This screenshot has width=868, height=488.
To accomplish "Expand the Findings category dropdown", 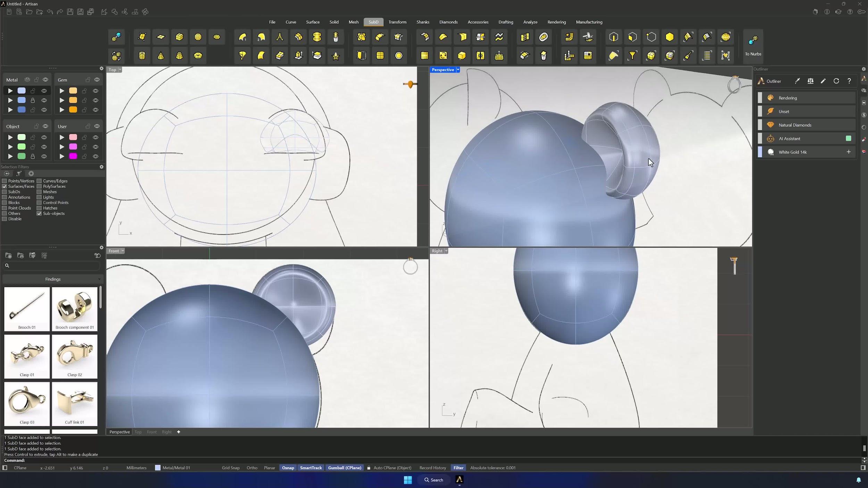I will 53,279.
